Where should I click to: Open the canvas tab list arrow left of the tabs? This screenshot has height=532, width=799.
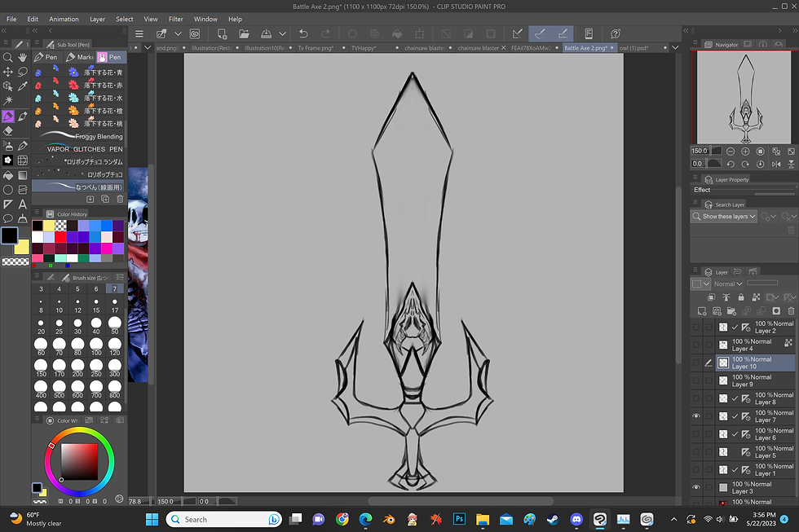pos(148,47)
